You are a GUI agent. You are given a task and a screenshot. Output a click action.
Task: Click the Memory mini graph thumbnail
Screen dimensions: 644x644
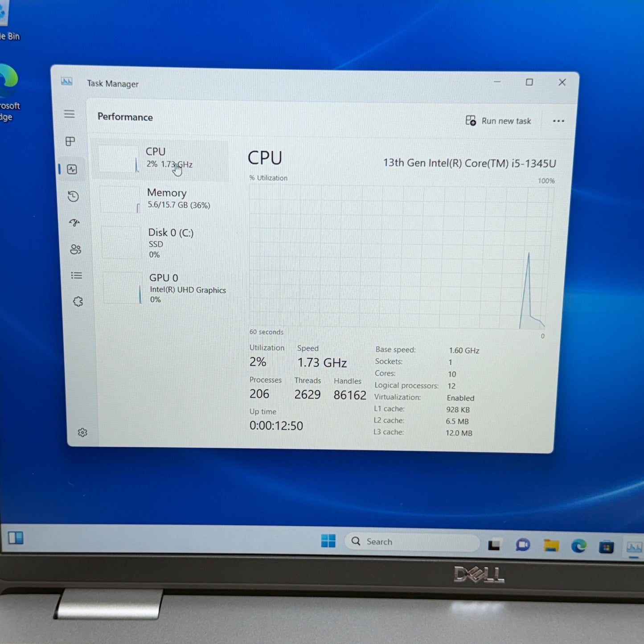pos(120,200)
